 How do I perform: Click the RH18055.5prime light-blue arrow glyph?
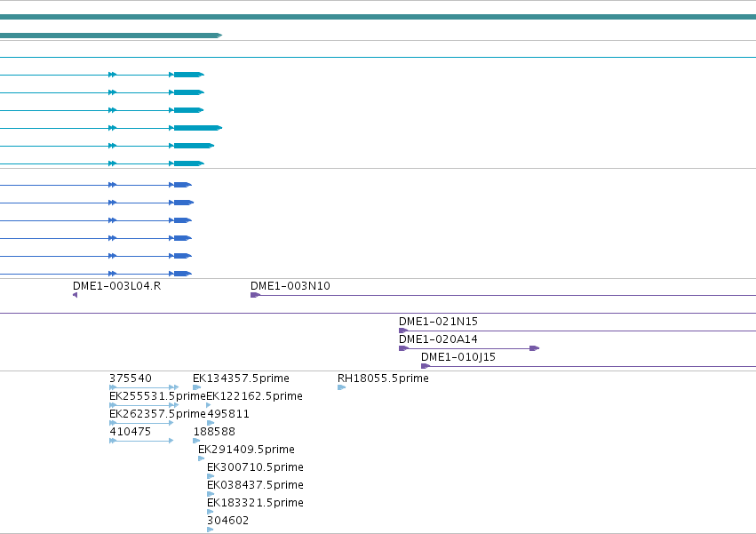[x=341, y=387]
